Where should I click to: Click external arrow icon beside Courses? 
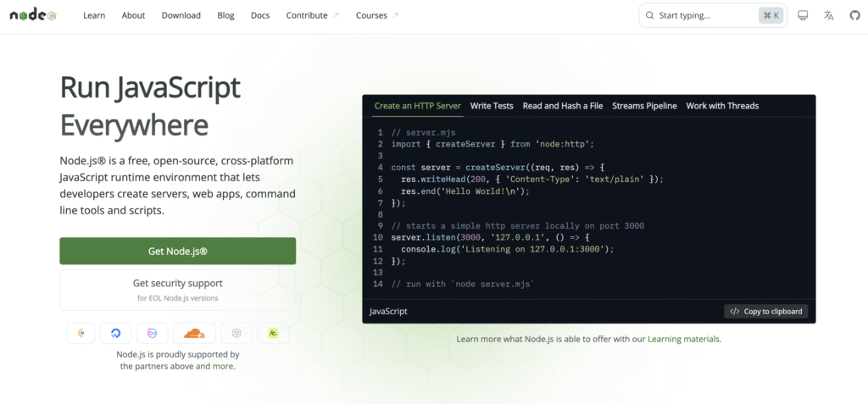395,15
